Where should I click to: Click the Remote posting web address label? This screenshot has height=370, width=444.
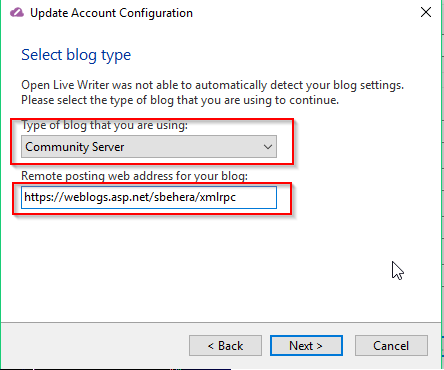point(135,176)
